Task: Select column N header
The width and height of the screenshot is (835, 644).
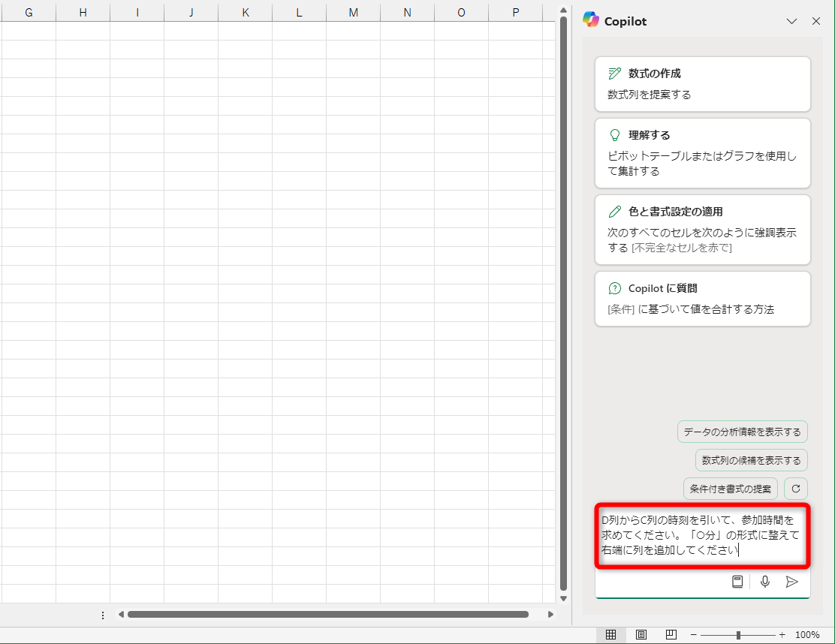Action: click(x=408, y=12)
